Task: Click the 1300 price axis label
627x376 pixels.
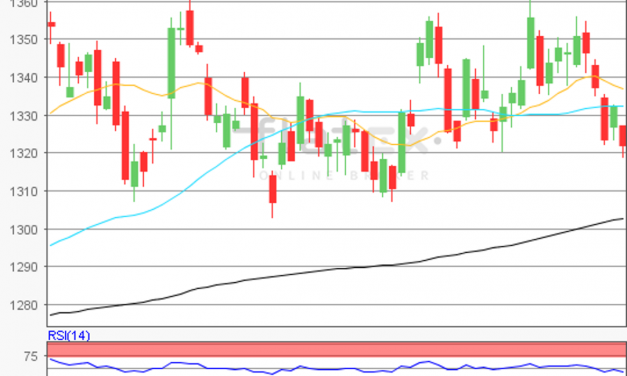Action: pyautogui.click(x=25, y=230)
